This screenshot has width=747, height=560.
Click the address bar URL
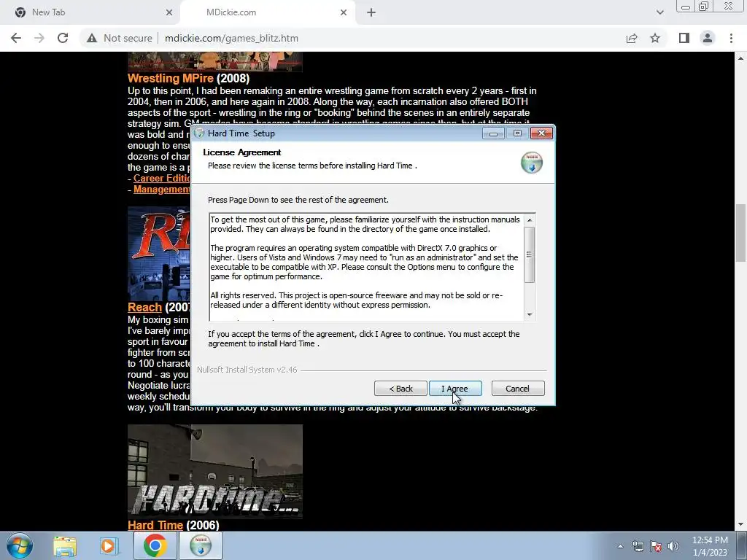point(231,38)
